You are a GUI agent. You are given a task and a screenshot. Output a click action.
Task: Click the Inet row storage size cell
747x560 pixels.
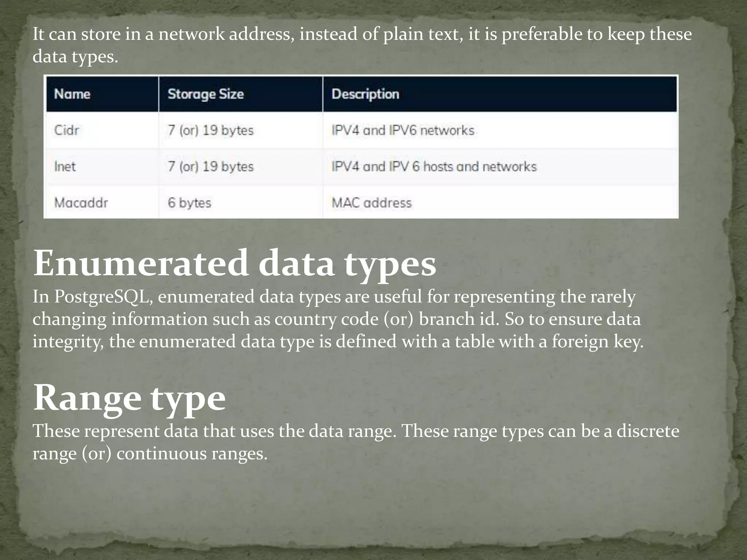click(x=241, y=167)
